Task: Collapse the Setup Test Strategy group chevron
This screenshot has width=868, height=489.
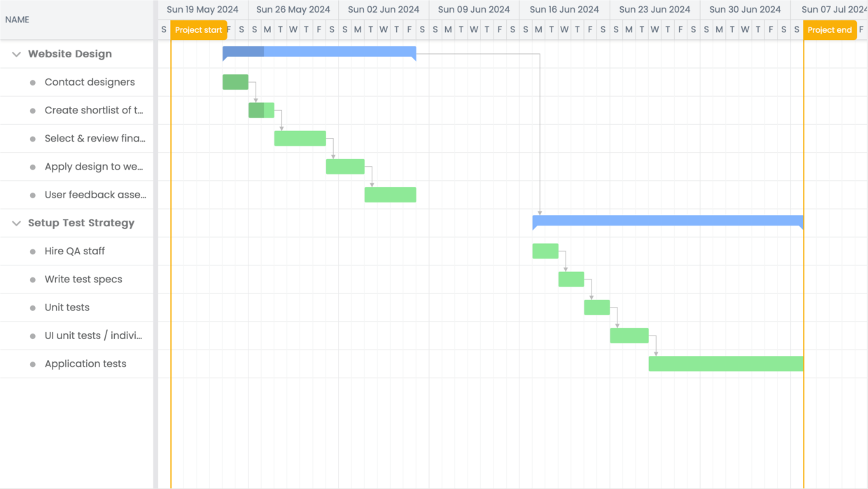Action: click(x=15, y=223)
